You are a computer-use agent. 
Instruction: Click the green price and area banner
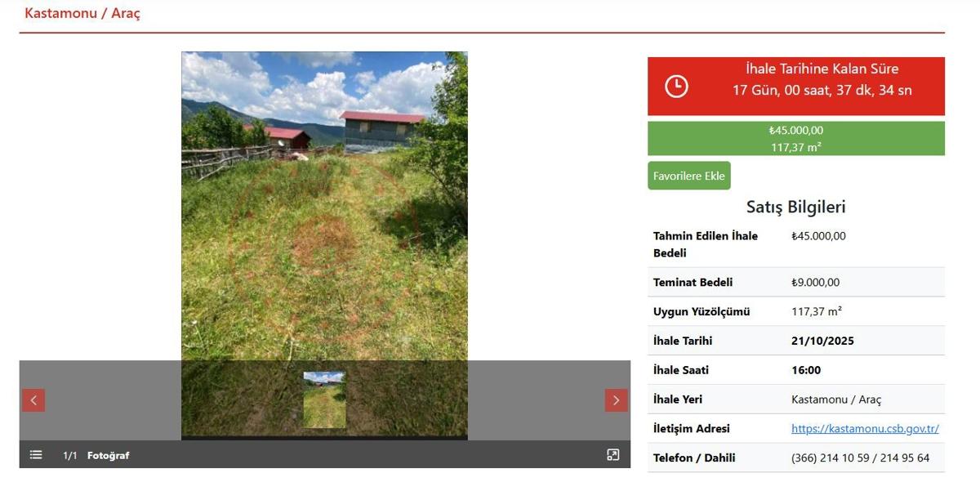pos(796,139)
